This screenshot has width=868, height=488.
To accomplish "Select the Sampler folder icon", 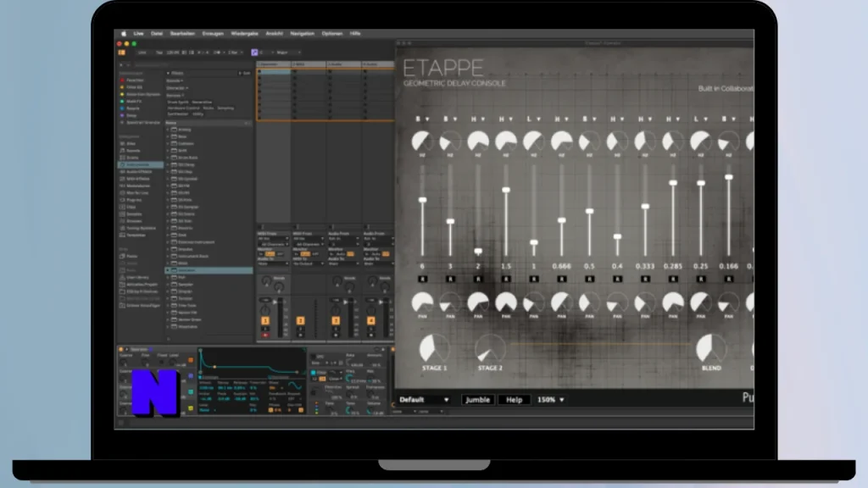I will coord(174,285).
